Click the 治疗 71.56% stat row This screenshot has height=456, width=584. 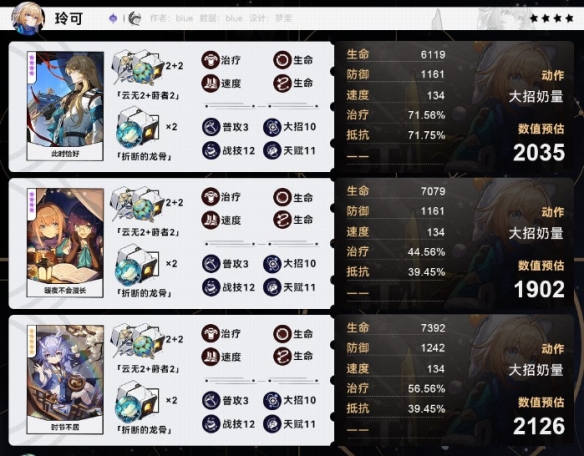[x=396, y=115]
